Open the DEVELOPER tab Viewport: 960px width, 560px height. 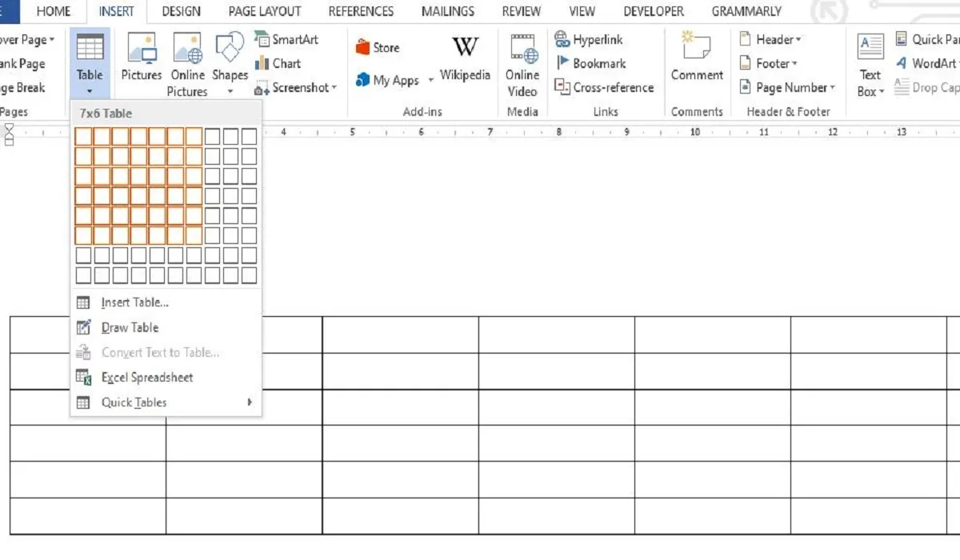[654, 11]
